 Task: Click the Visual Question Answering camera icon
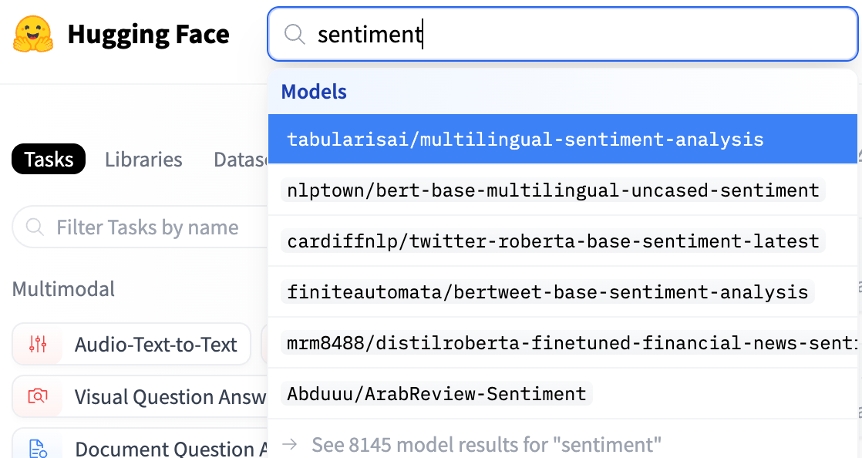pos(37,396)
